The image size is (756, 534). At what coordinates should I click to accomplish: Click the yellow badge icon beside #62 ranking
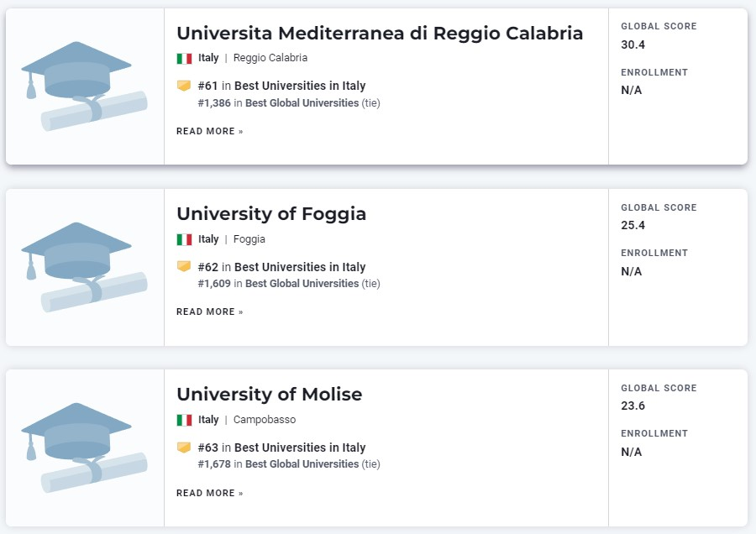click(184, 266)
